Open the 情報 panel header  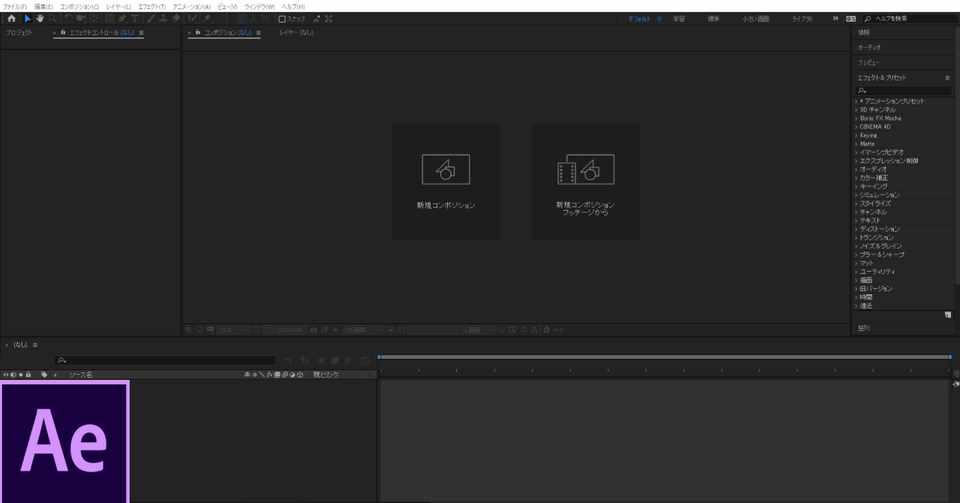click(863, 32)
